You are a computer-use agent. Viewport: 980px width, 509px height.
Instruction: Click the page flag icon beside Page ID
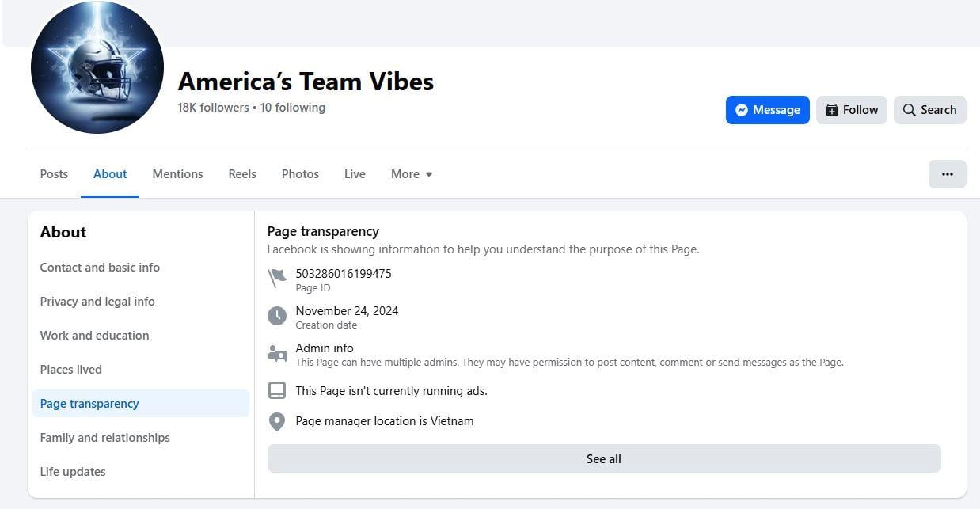coord(276,279)
